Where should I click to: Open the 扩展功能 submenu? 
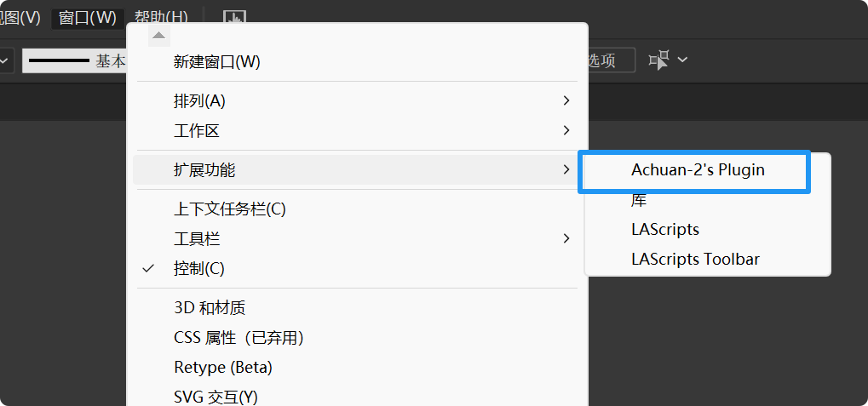(x=204, y=170)
